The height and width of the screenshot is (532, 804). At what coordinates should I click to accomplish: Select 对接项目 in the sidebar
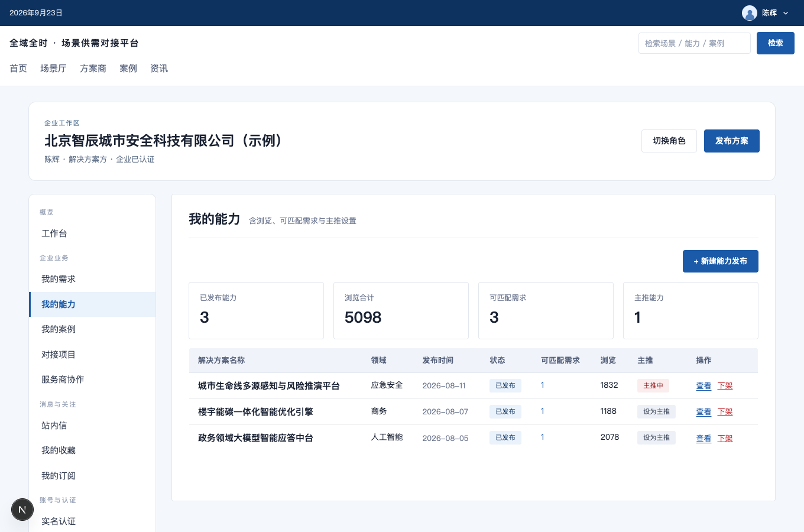92,355
